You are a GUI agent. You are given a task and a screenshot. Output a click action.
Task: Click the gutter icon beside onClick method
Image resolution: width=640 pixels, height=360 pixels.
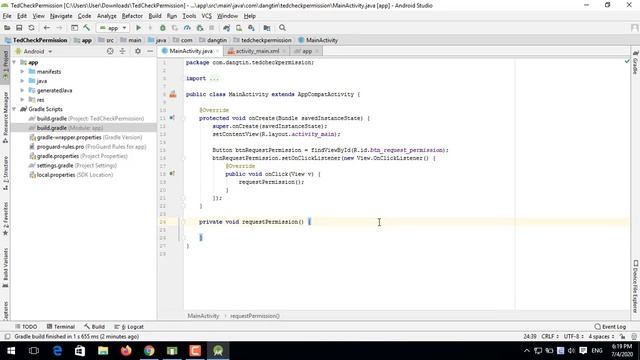coord(172,173)
